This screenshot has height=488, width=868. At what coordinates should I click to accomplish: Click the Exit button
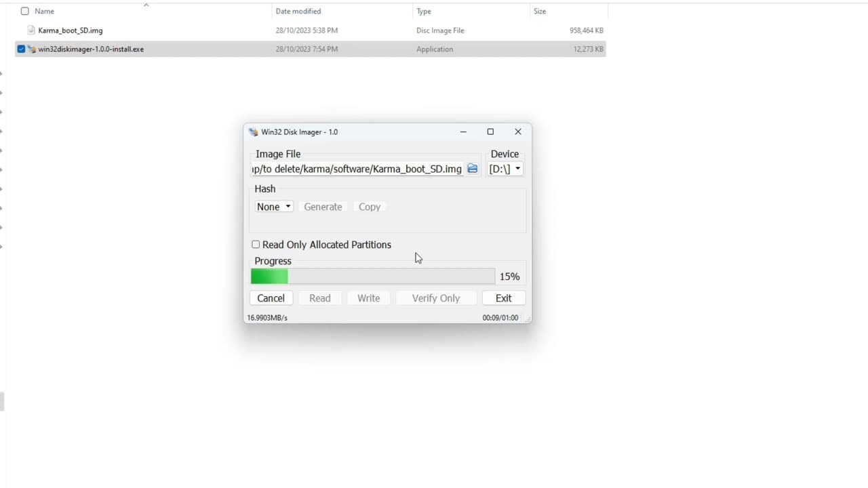[x=503, y=298]
